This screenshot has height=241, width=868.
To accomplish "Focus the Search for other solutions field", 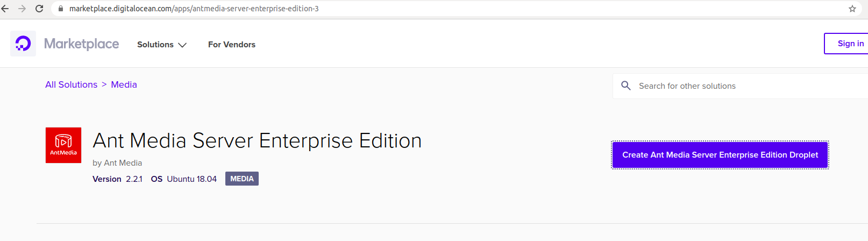I will (741, 86).
